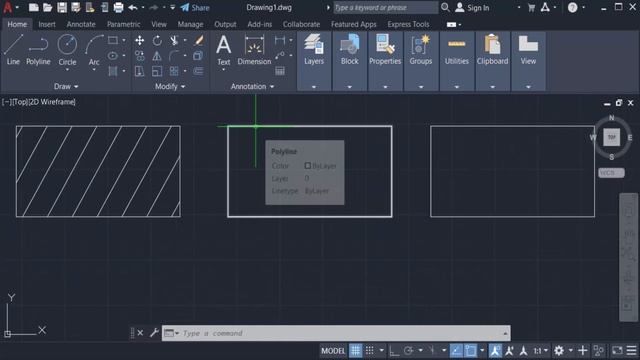640x360 pixels.
Task: Toggle isometric drafting in status bar
Action: click(432, 351)
